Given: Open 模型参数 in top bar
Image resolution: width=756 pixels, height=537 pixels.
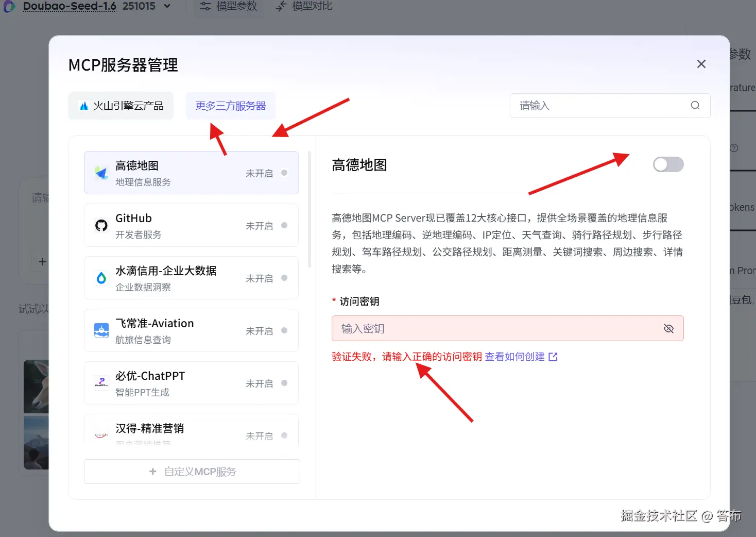Looking at the screenshot, I should 228,6.
